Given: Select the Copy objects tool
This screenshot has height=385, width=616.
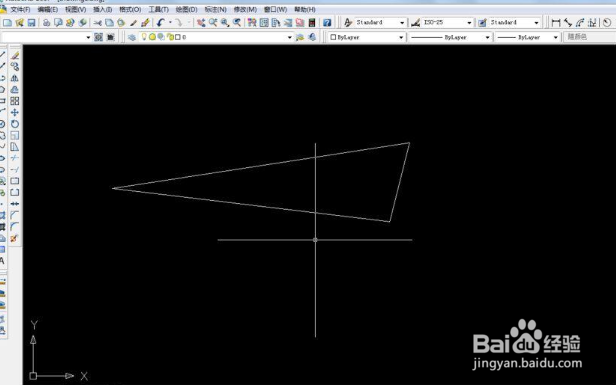Looking at the screenshot, I should 15,66.
